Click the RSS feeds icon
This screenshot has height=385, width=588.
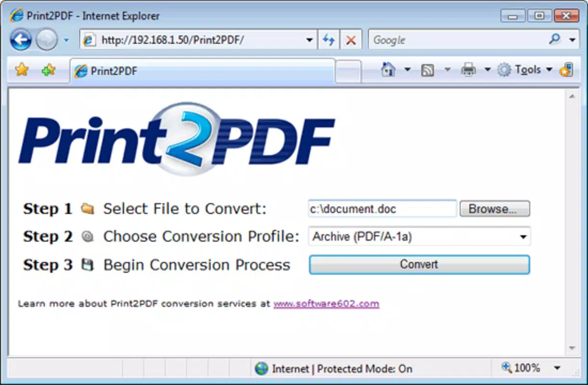point(427,70)
